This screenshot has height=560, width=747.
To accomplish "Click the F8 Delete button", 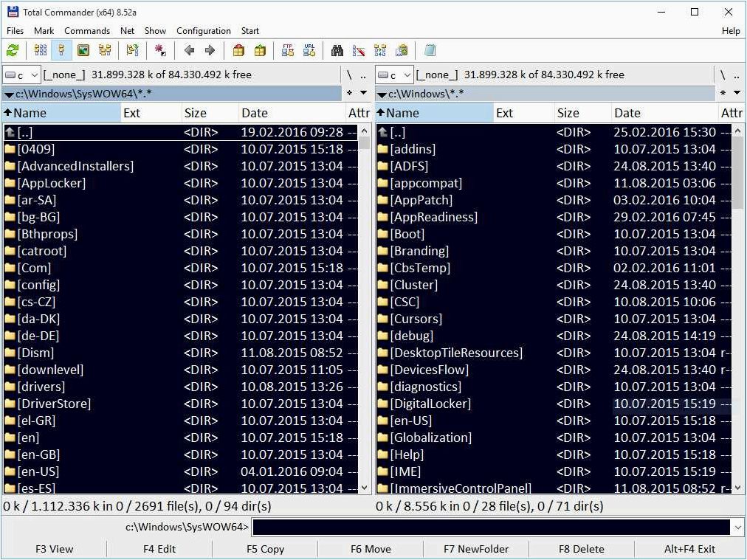I will [x=582, y=549].
